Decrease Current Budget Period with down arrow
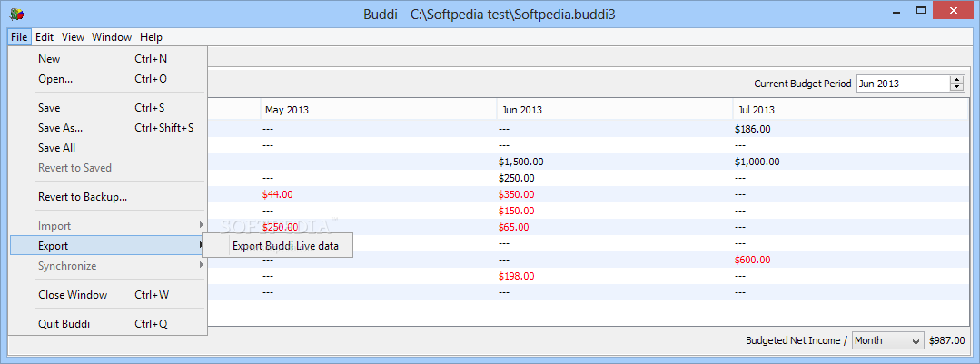 coord(957,87)
